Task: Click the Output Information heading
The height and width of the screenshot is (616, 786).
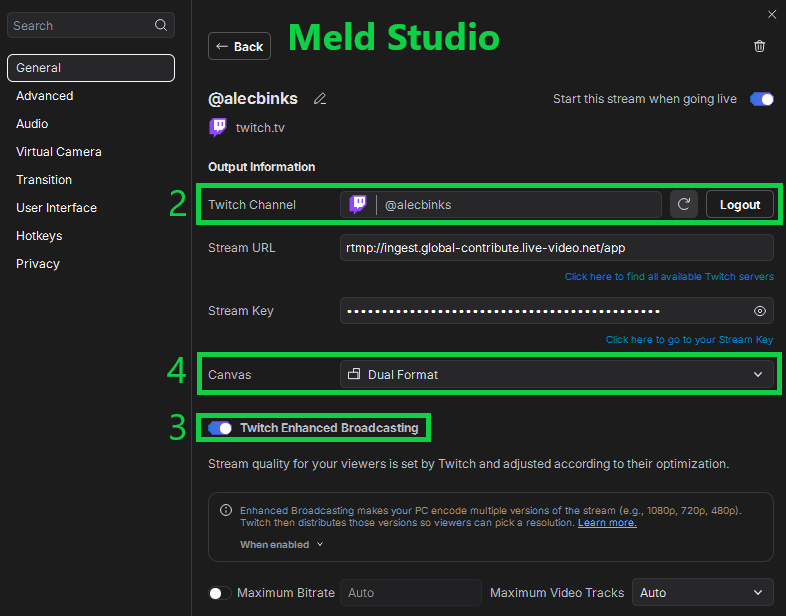Action: click(262, 167)
